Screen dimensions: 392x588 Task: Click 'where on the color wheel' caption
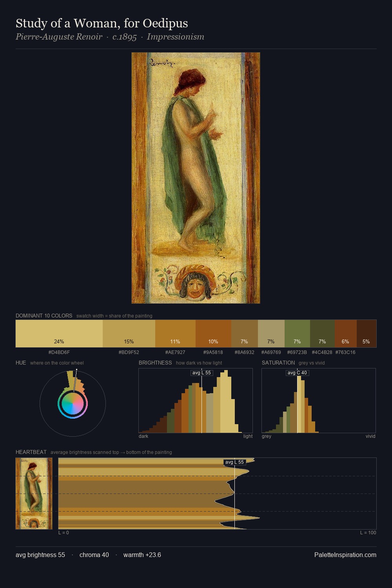click(57, 363)
